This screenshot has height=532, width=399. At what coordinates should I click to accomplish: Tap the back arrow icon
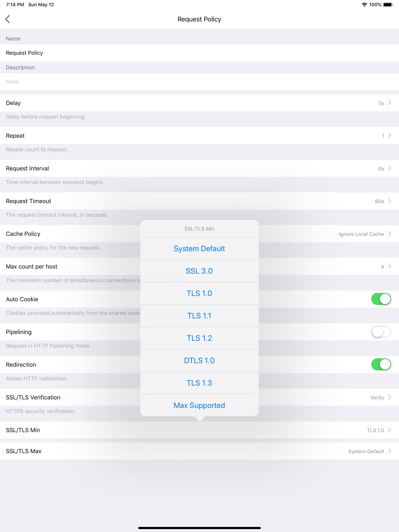click(x=8, y=19)
